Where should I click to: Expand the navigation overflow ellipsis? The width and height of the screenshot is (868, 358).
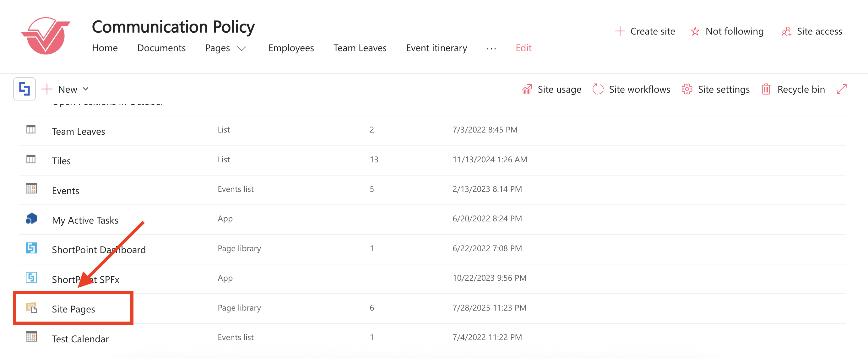[x=491, y=49]
